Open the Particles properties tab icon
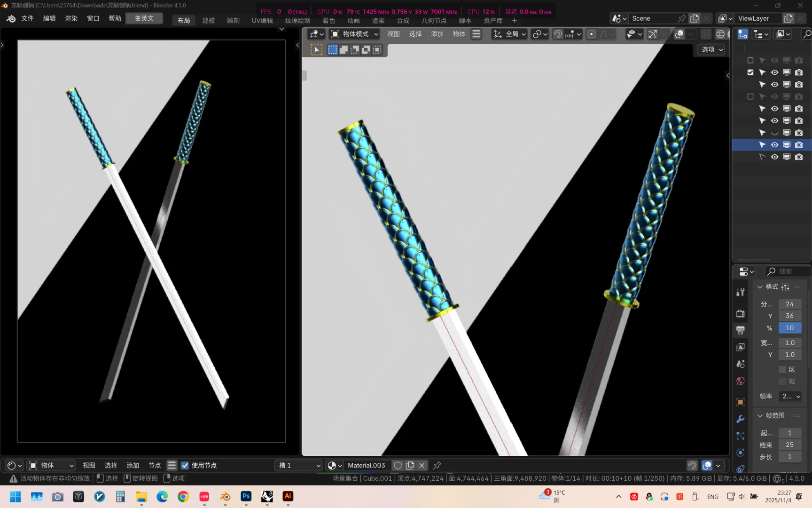The width and height of the screenshot is (812, 508). (741, 436)
